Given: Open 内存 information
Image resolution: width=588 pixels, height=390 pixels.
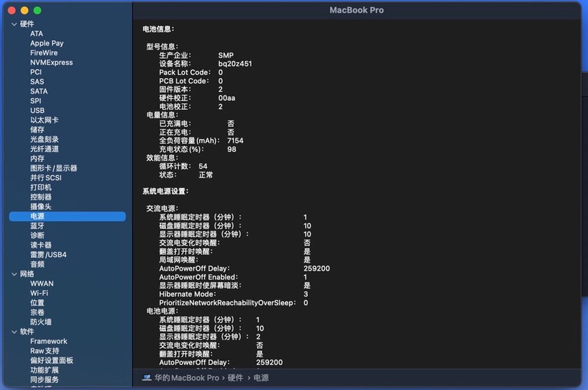Looking at the screenshot, I should pos(37,158).
